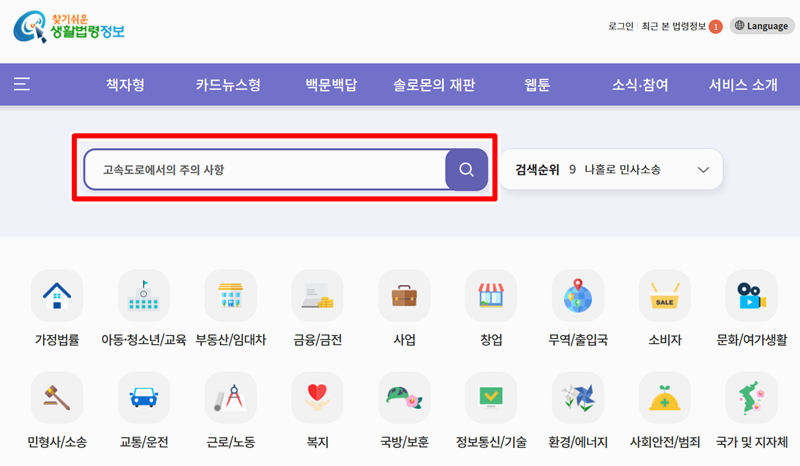Click the 로그인 link

tap(620, 26)
